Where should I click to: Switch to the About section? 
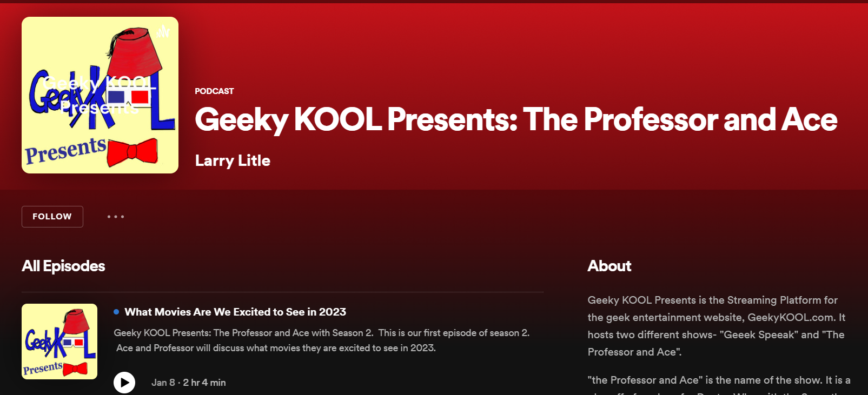(x=609, y=266)
